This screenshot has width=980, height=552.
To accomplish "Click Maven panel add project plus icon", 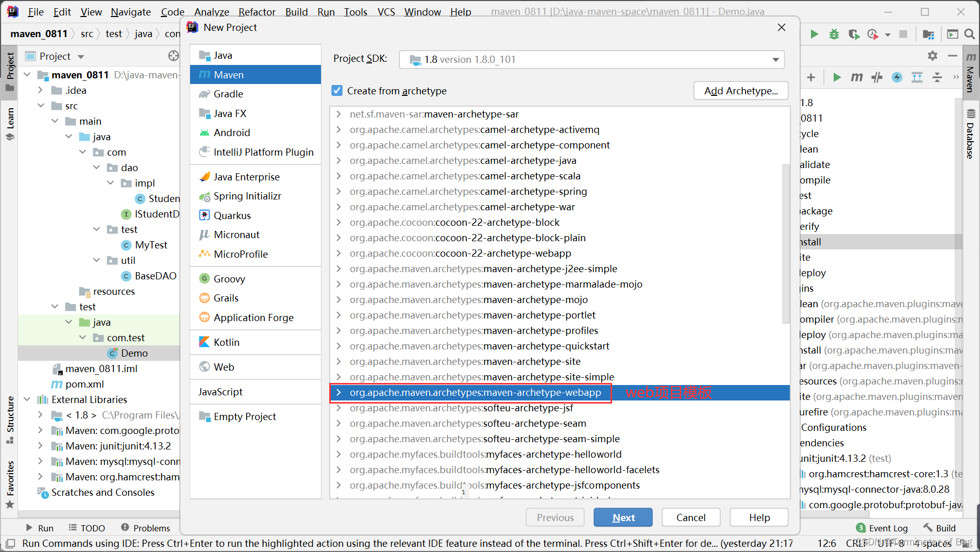I will pos(811,77).
